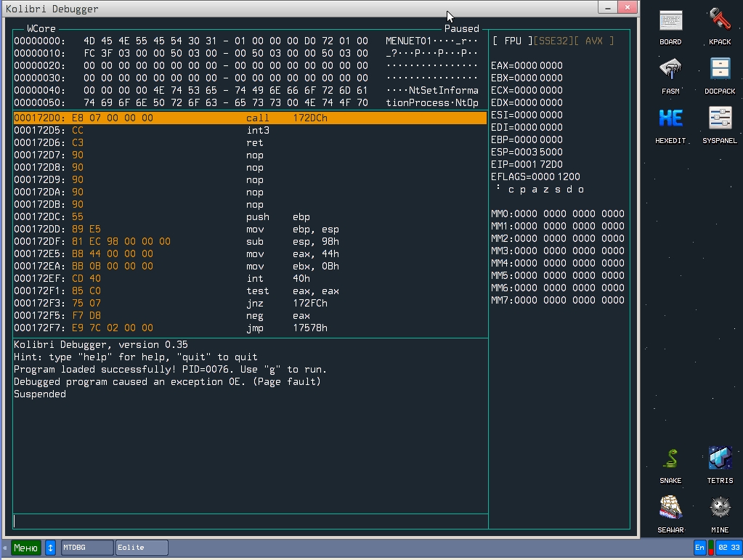Launch the MINE game icon

(720, 508)
